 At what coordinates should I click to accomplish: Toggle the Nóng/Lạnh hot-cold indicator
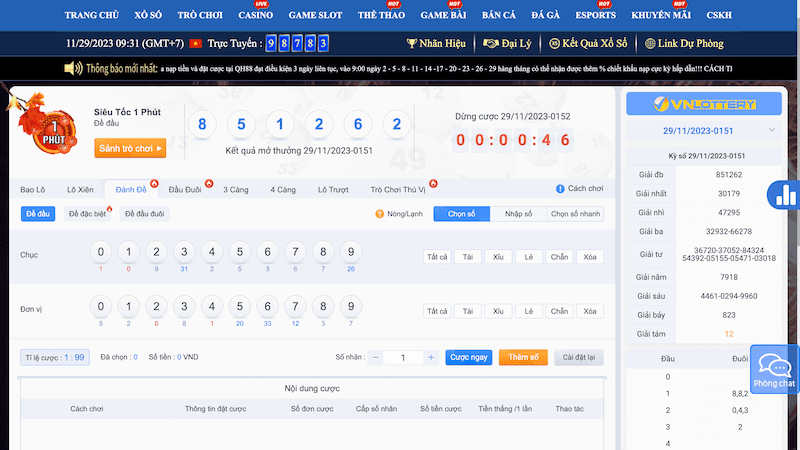click(x=379, y=214)
